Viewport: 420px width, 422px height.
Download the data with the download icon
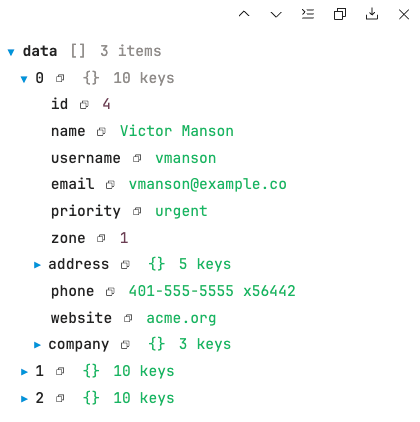[x=372, y=14]
